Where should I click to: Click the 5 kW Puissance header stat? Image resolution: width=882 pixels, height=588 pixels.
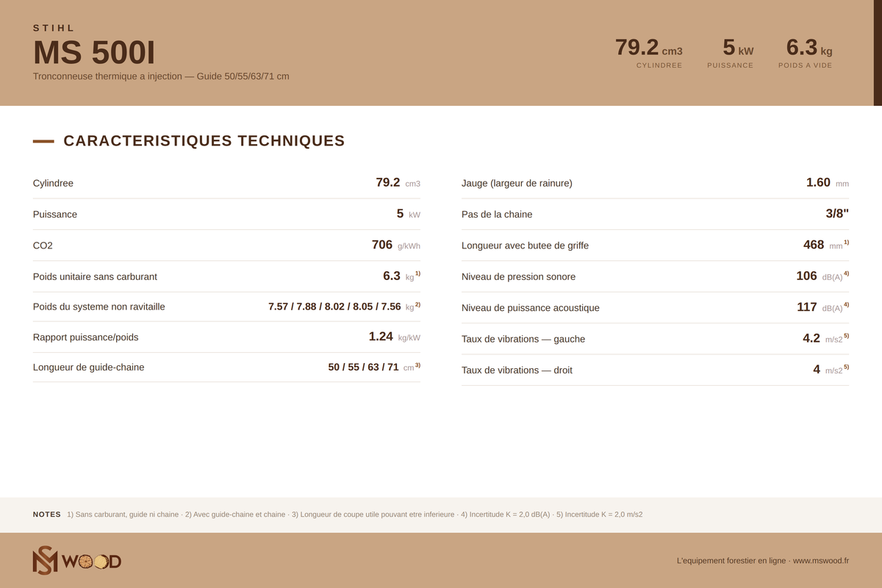(731, 53)
